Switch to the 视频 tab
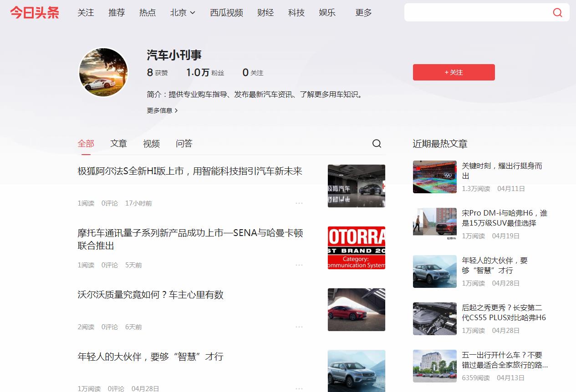576x392 pixels. point(151,144)
